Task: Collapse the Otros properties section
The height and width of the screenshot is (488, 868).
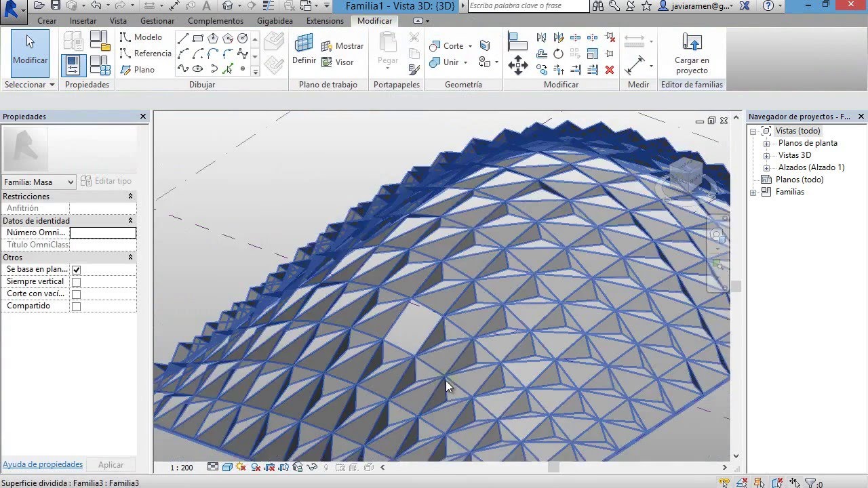Action: tap(130, 258)
